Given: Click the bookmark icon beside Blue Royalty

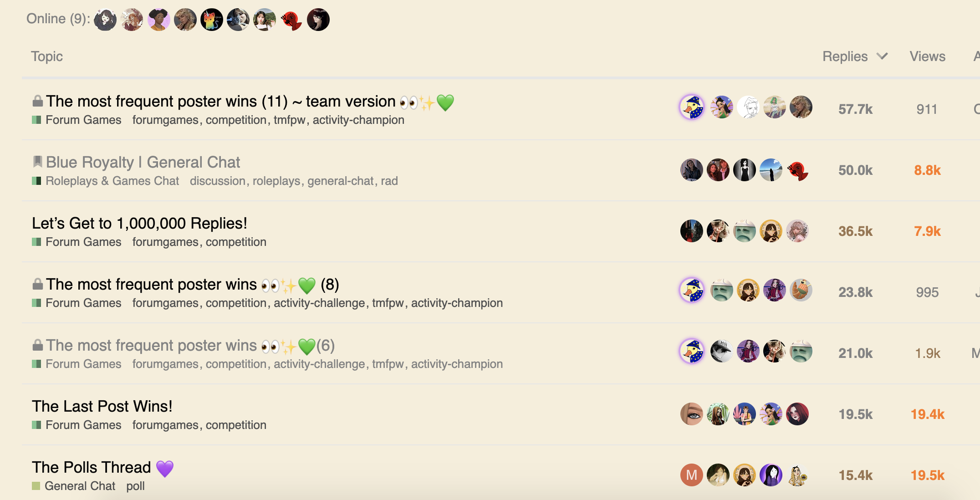Looking at the screenshot, I should tap(38, 162).
